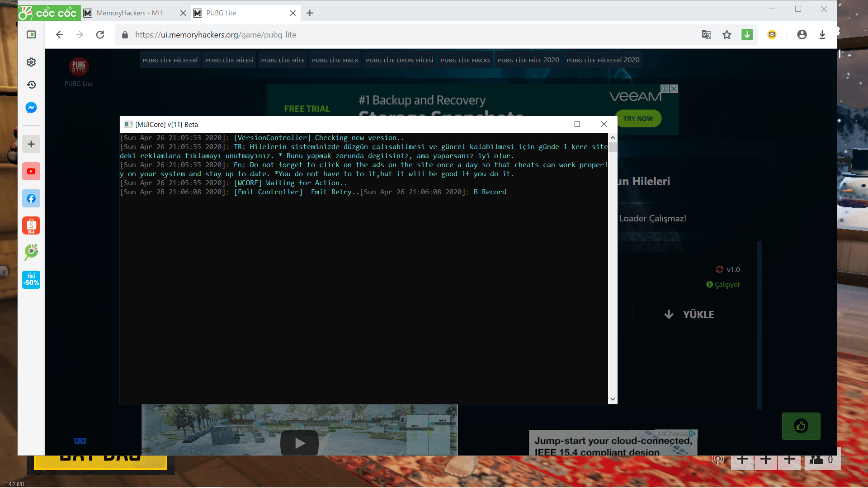Open the PUBG LITE HACKS tag

coord(465,60)
